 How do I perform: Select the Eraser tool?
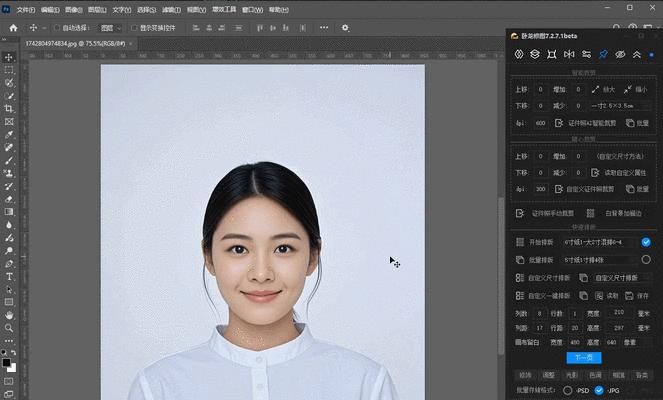click(9, 199)
